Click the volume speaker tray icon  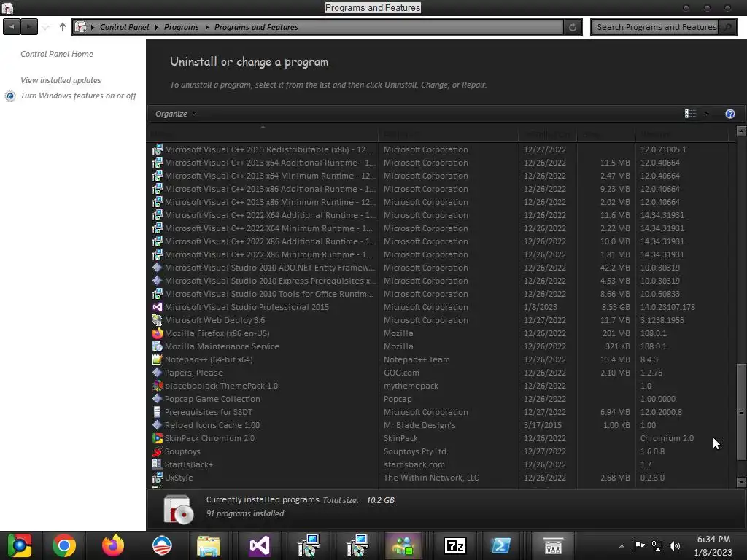[x=675, y=546]
